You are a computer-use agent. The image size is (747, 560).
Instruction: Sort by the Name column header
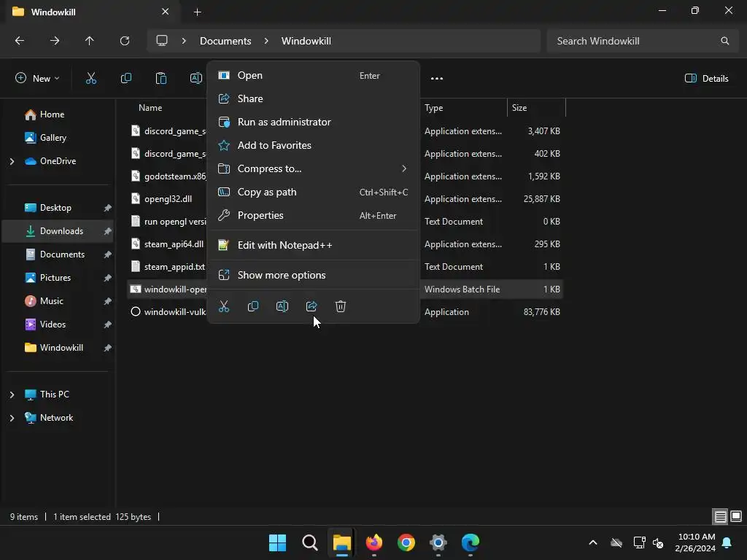[150, 108]
